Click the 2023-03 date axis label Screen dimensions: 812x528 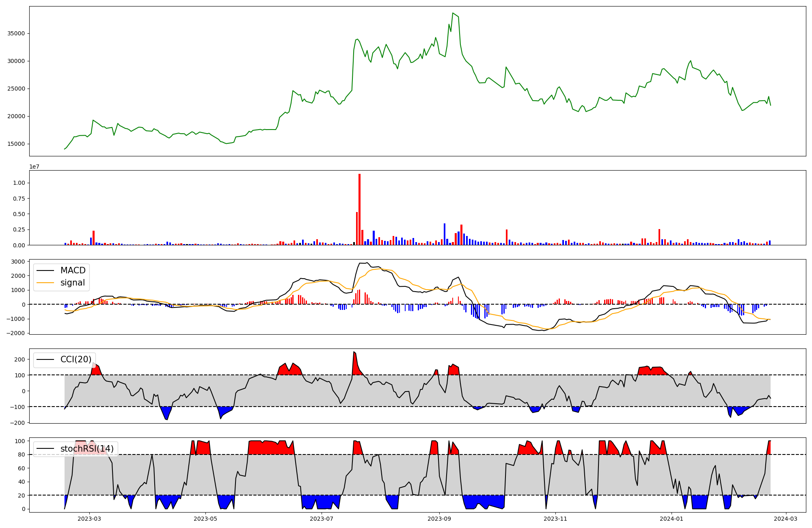click(89, 519)
